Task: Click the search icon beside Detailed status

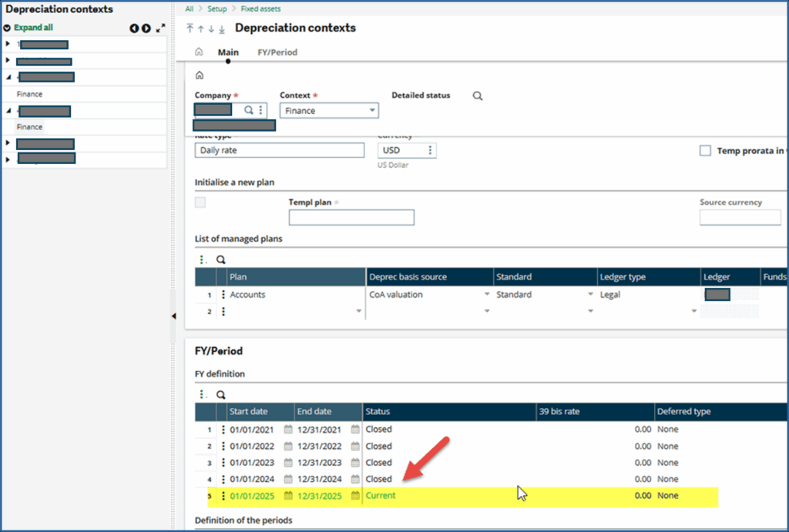Action: 478,96
